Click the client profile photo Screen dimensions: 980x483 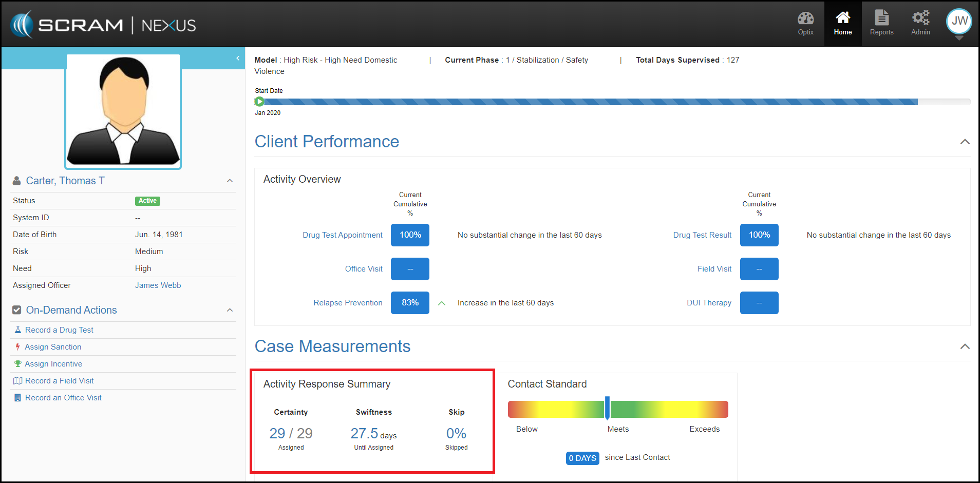123,111
